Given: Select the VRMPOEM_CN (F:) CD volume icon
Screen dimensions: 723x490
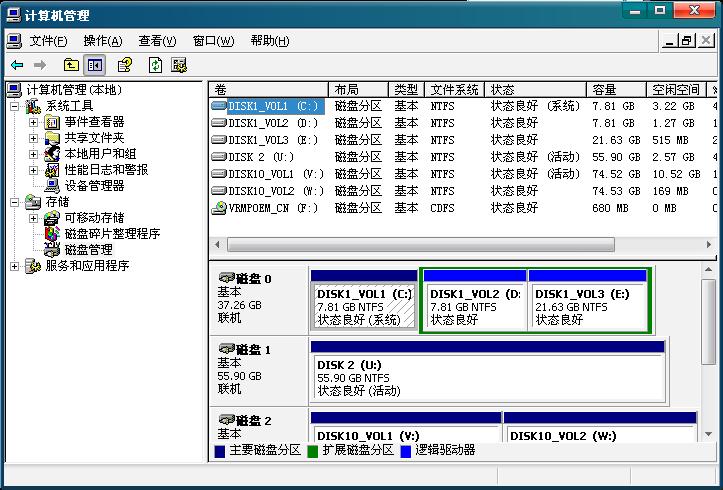Looking at the screenshot, I should tap(220, 208).
